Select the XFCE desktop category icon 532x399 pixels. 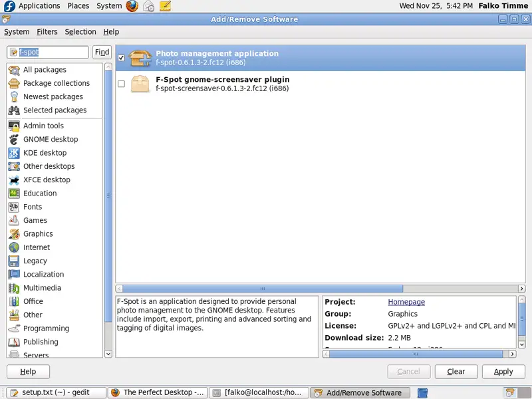(x=13, y=180)
